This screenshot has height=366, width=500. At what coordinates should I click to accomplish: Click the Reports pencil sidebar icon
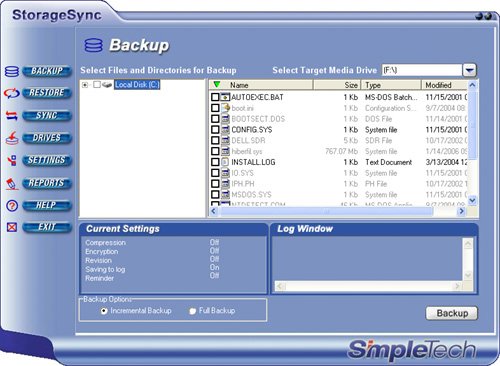[12, 183]
